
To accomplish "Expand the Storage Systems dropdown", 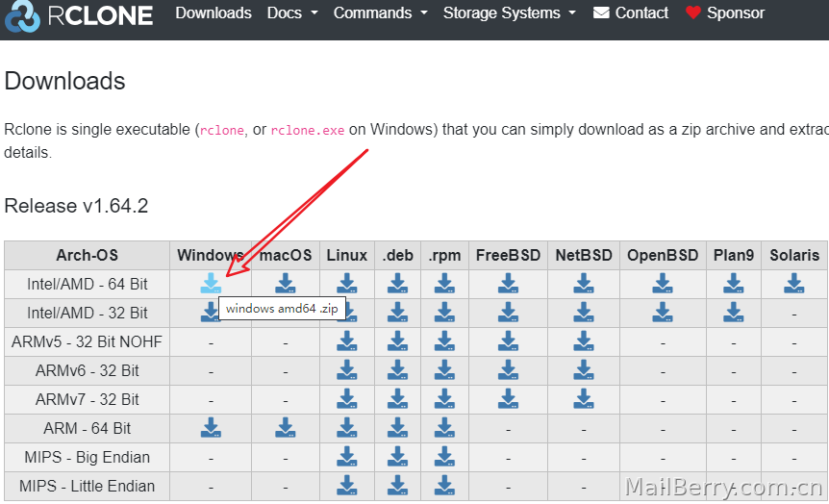I will (510, 13).
